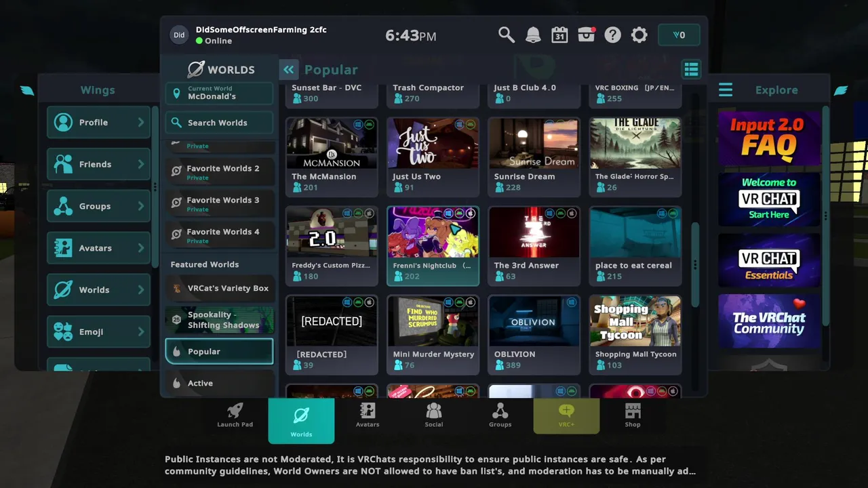
Task: Switch to the Social tab
Action: [x=434, y=415]
